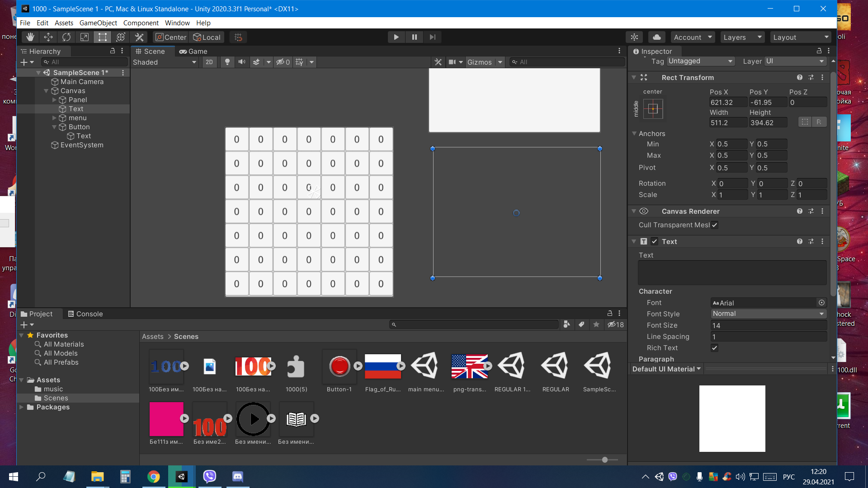
Task: Click the Gizmos button
Action: click(x=479, y=62)
